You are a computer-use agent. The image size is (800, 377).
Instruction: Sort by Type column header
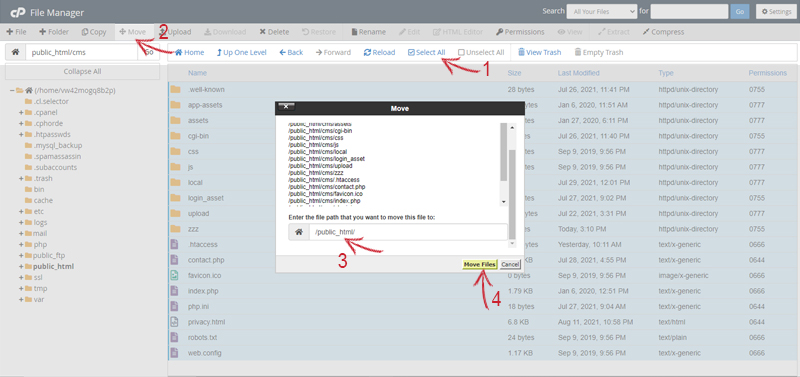point(665,73)
